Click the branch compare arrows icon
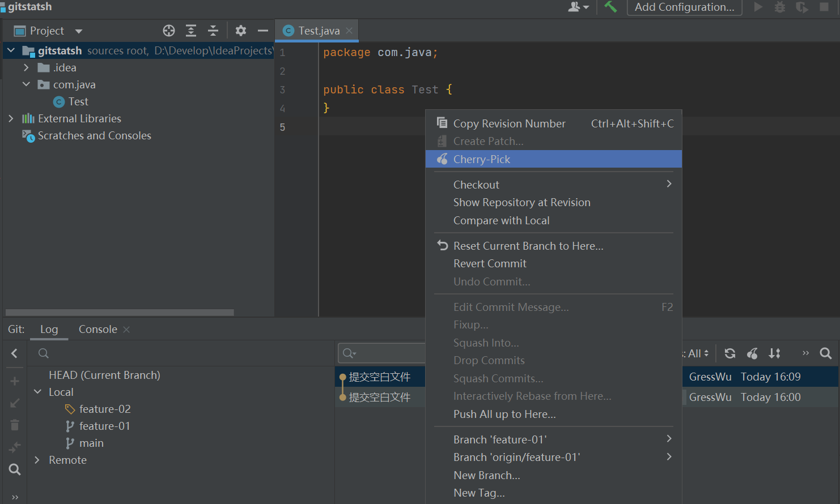 click(x=15, y=447)
